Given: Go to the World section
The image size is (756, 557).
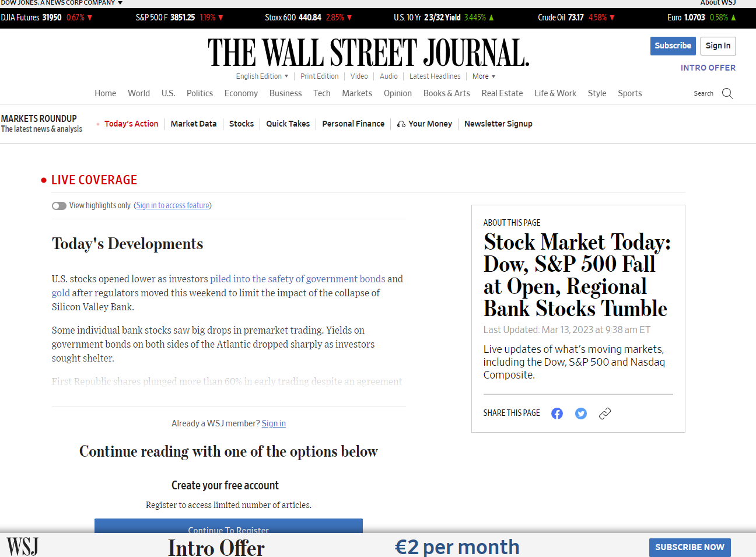Looking at the screenshot, I should (x=139, y=93).
